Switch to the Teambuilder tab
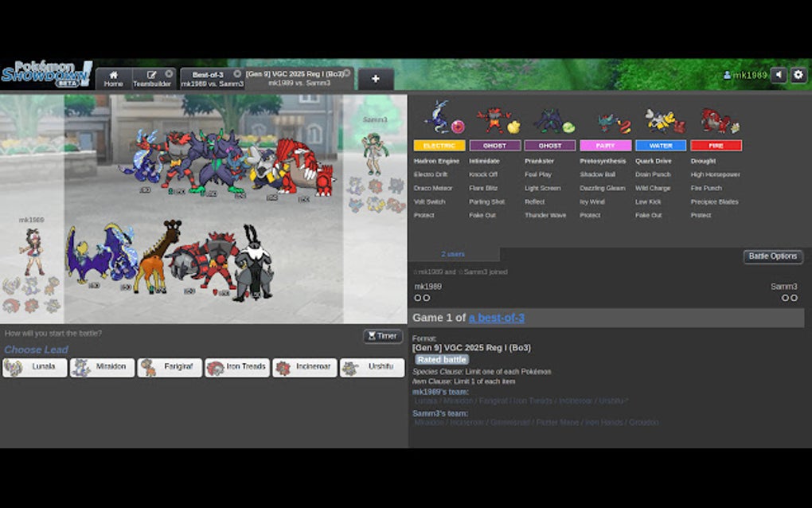The width and height of the screenshot is (812, 508). [151, 79]
